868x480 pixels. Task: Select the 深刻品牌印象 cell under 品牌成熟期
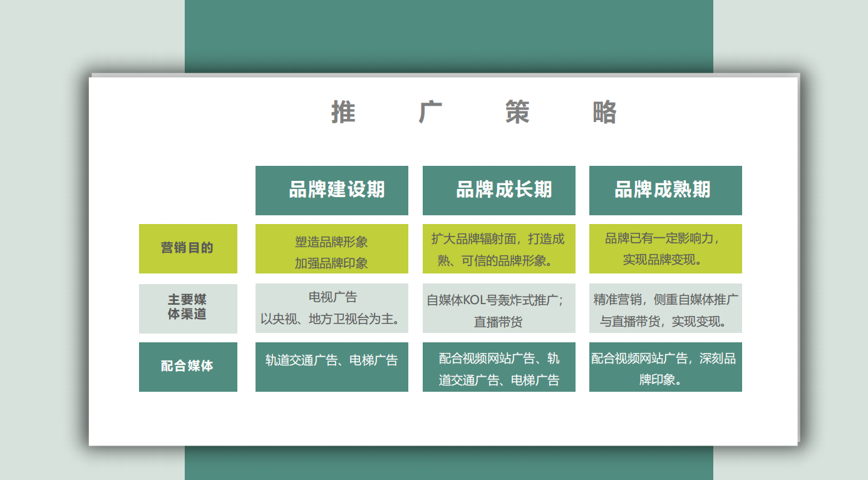(665, 367)
